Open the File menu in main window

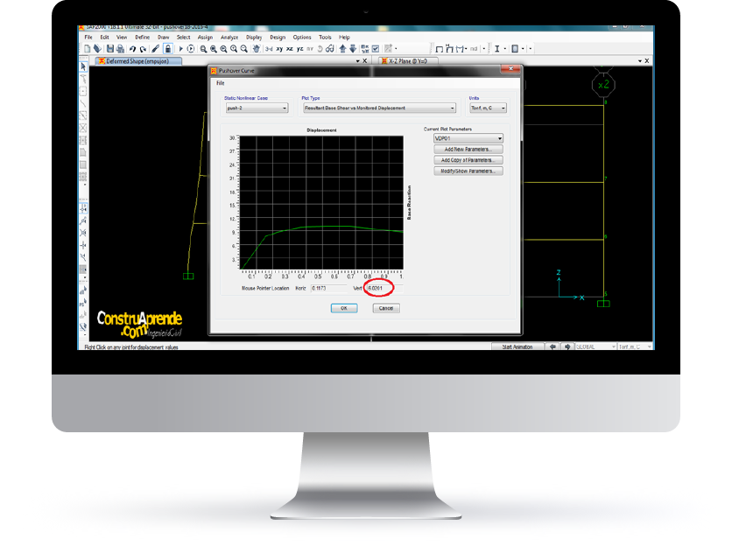coord(88,37)
